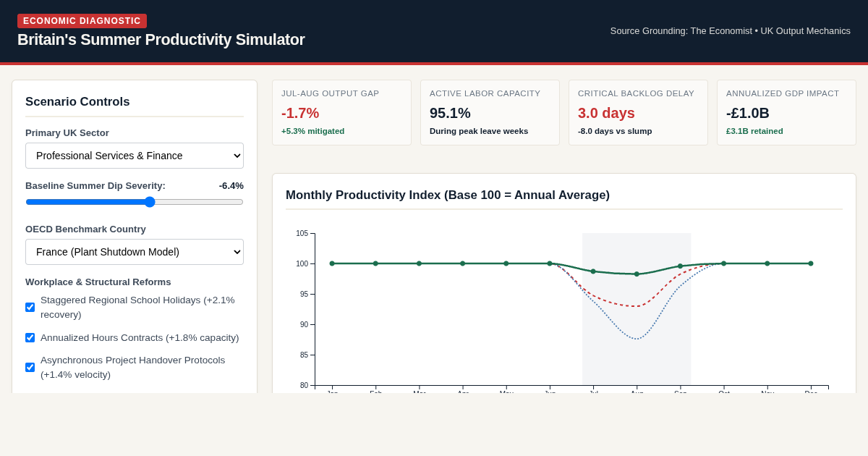Open the OECD Benchmark Country dropdown
Viewport: 868px width, 456px height.
(135, 252)
